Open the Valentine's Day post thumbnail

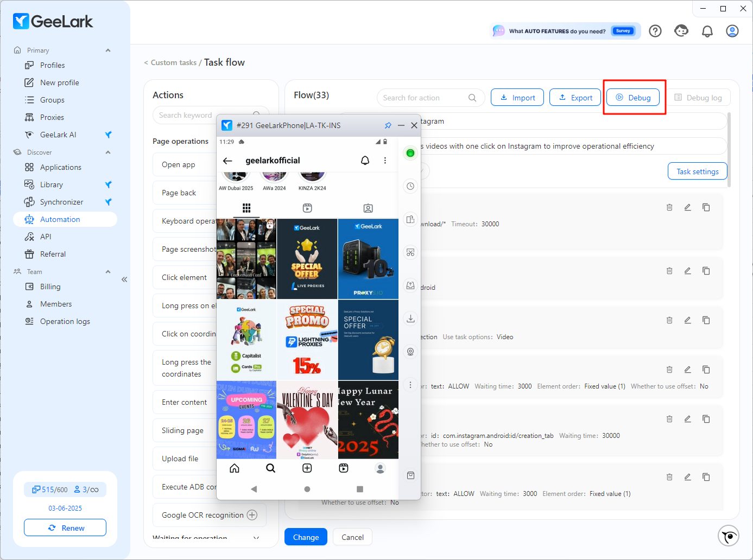pos(307,420)
